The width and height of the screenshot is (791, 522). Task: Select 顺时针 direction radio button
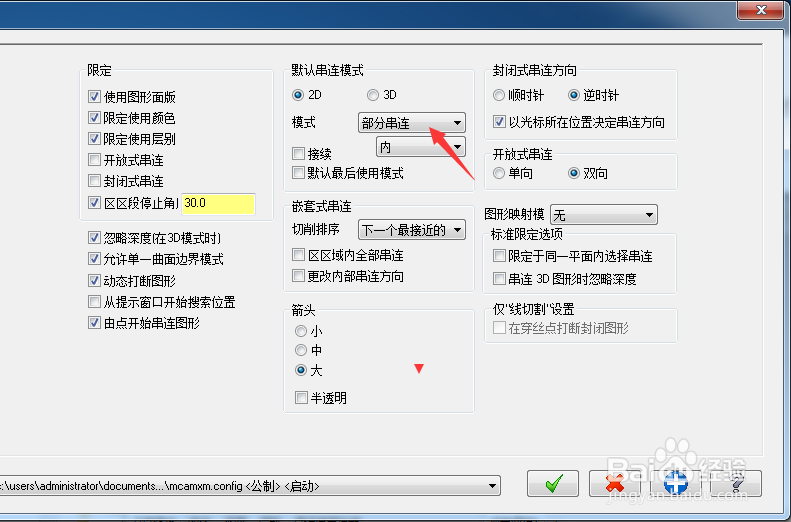coord(499,95)
